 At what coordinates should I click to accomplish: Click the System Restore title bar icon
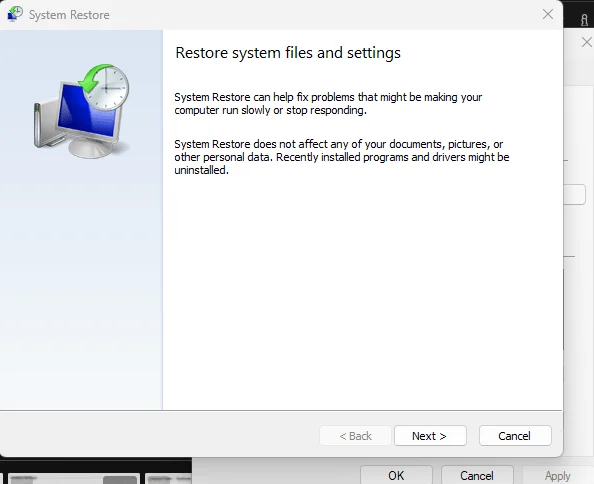(x=15, y=14)
